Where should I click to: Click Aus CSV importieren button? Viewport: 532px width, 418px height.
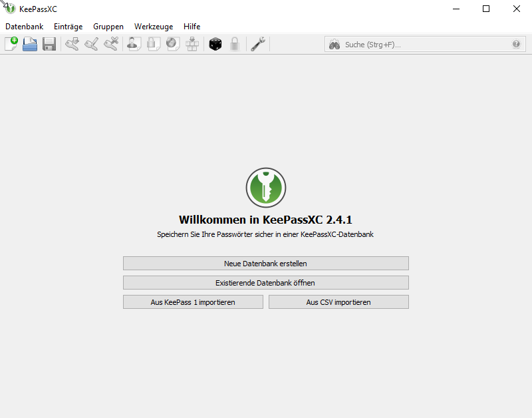(338, 302)
